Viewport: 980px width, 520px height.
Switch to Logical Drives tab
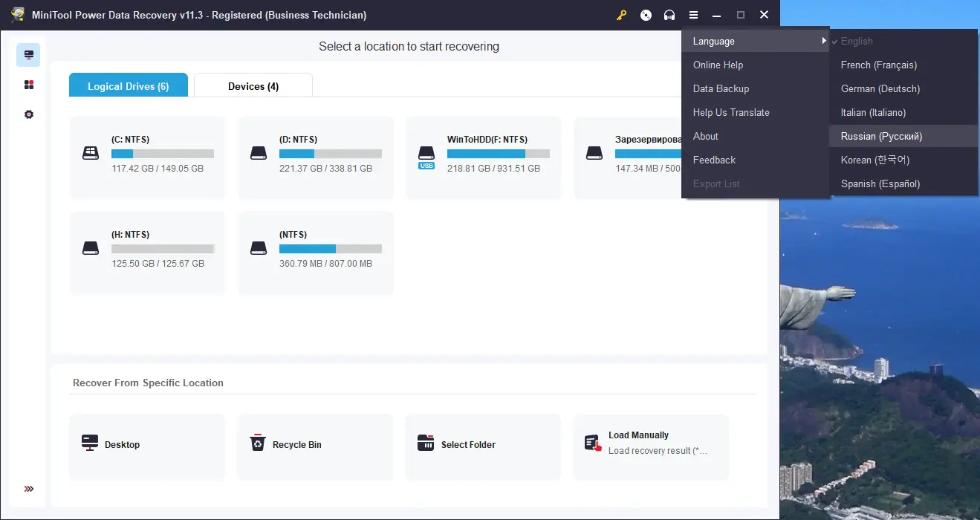(x=129, y=85)
